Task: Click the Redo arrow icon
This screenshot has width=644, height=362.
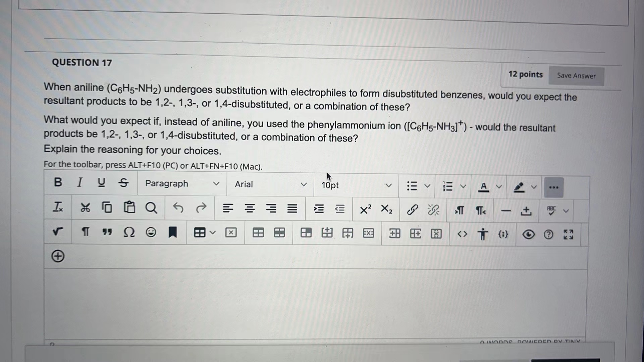Action: 201,208
